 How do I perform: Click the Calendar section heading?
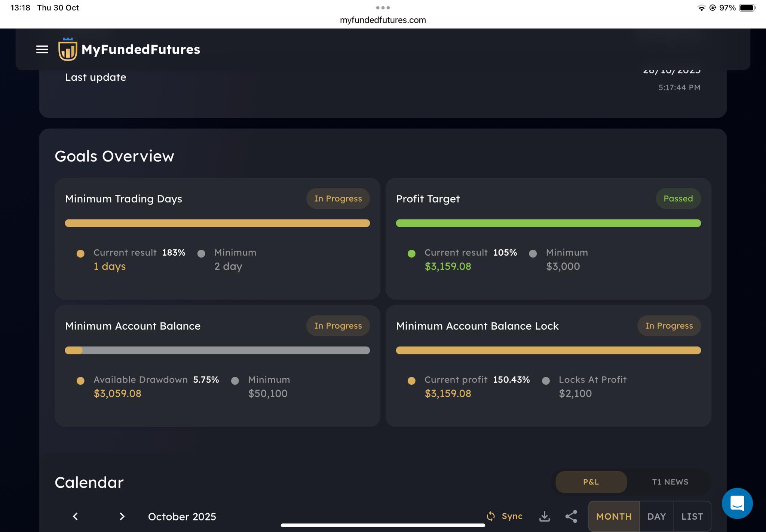[89, 482]
